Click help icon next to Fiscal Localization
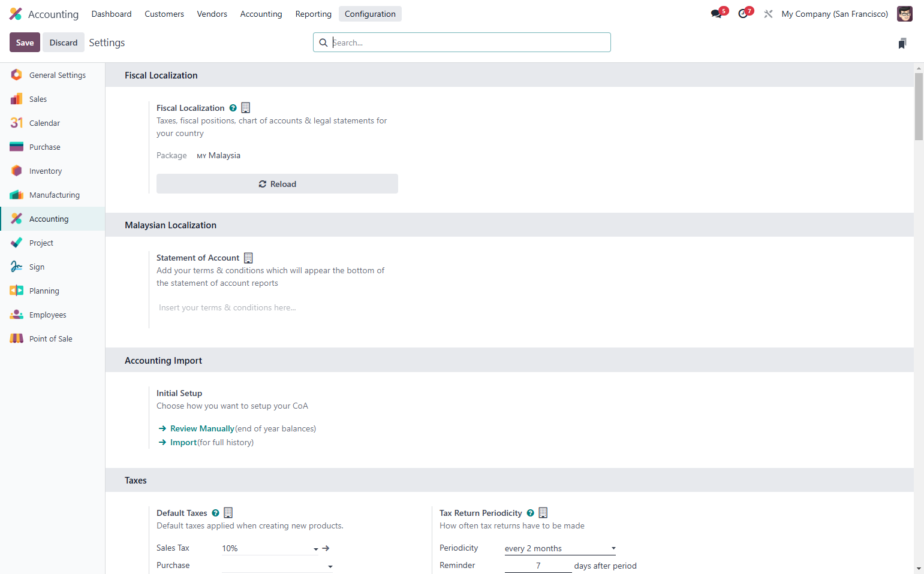The image size is (924, 574). pos(233,108)
